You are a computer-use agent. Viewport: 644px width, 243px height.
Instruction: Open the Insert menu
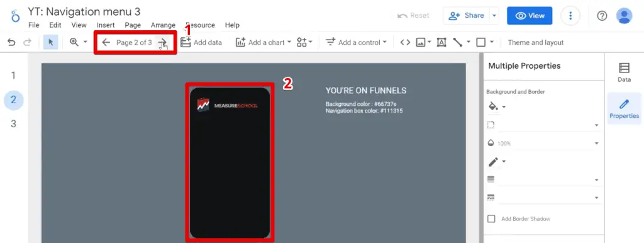point(106,25)
